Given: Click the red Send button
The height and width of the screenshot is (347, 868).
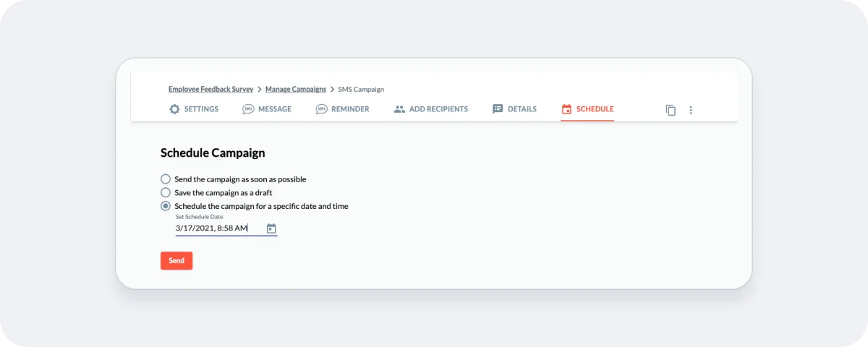Looking at the screenshot, I should point(176,261).
